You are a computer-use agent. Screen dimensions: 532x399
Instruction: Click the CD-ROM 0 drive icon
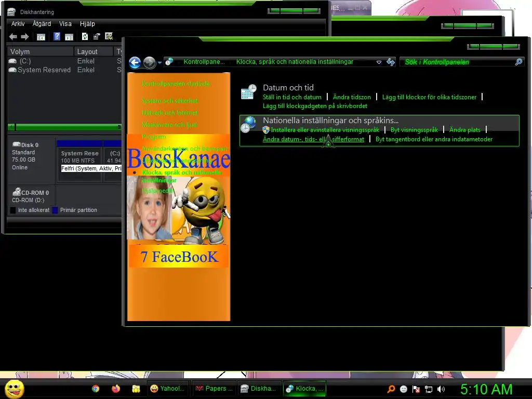(16, 192)
